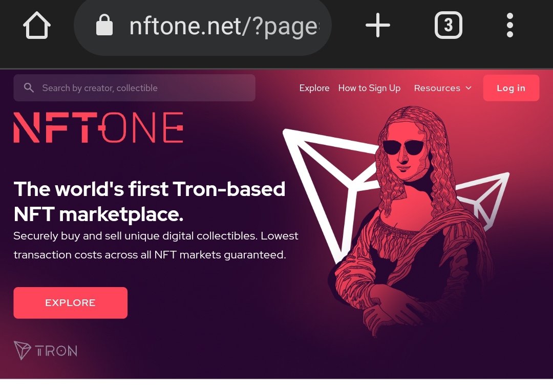553x392 pixels.
Task: Open the tab switcher showing 3 tabs
Action: point(448,25)
